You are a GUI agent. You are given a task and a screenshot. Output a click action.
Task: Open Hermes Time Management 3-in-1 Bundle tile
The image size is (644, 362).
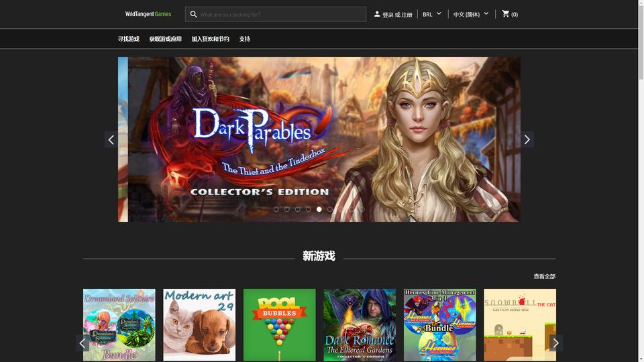coord(440,325)
